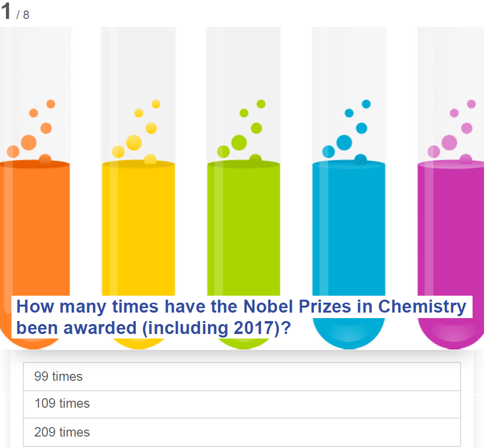Click the topmost blue bubble
The height and width of the screenshot is (448, 485).
click(366, 104)
